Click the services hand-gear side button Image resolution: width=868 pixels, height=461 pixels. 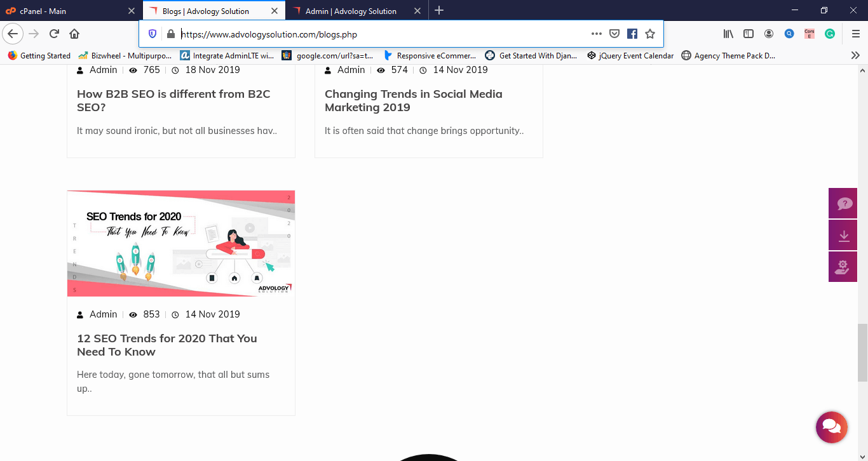tap(843, 267)
